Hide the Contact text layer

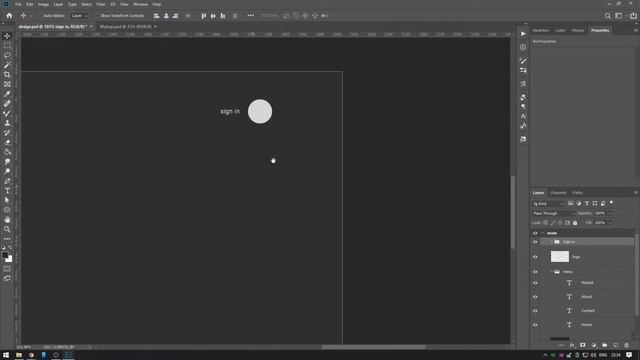pyautogui.click(x=535, y=311)
